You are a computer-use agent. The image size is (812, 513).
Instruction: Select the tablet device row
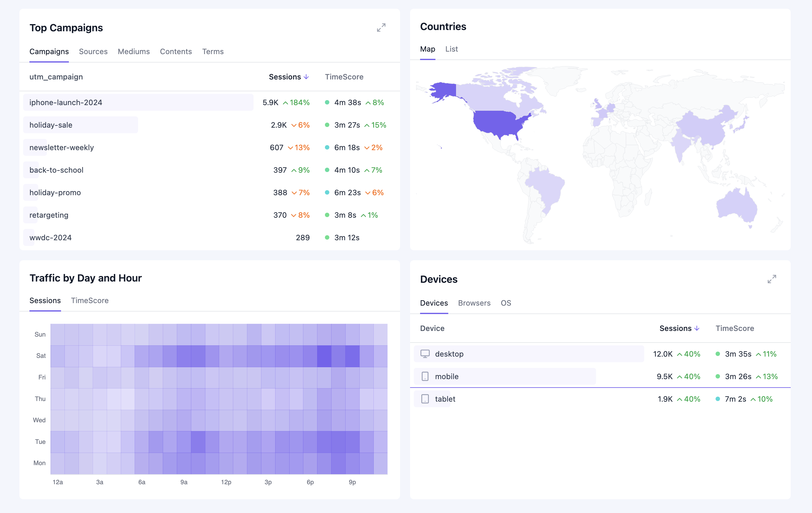(x=600, y=399)
